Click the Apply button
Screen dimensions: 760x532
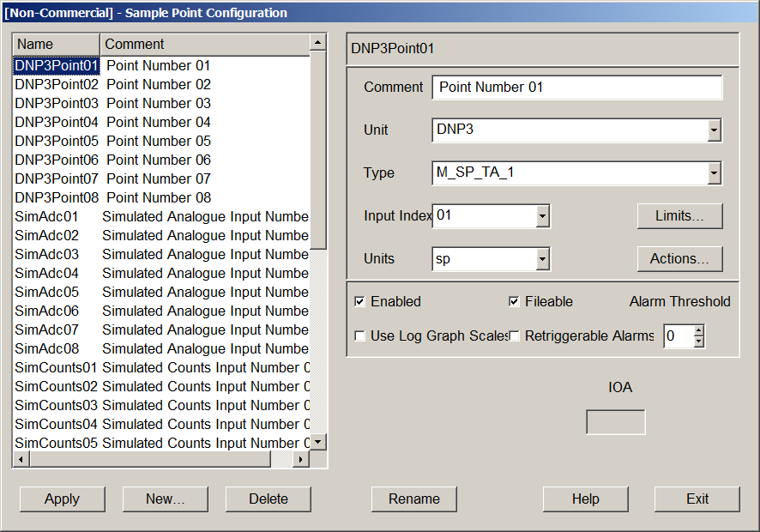click(x=62, y=499)
